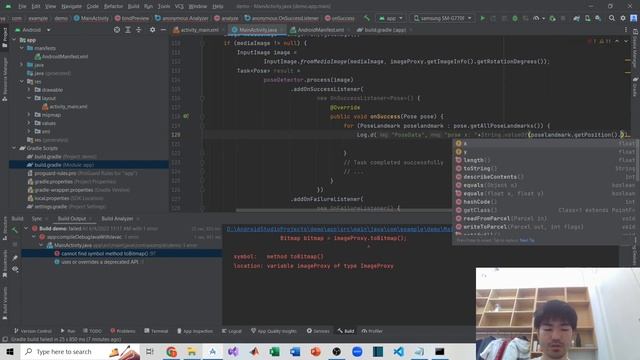Image resolution: width=640 pixels, height=360 pixels.
Task: Open the Problems tool window
Action: pos(122,331)
